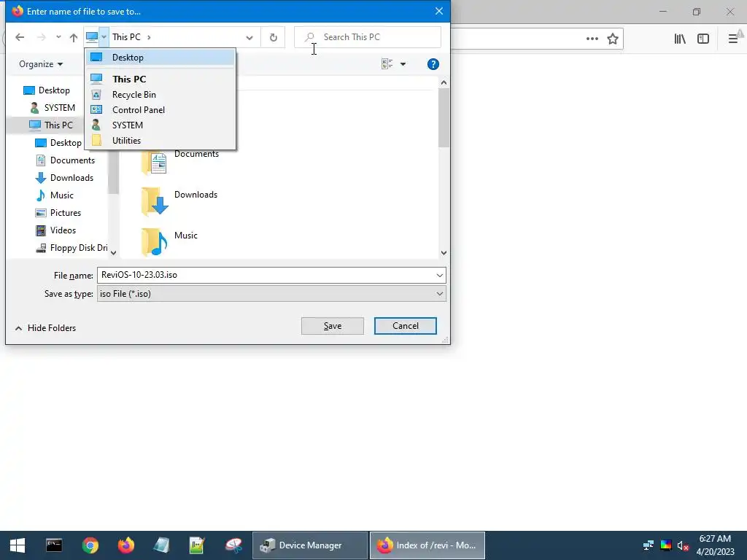The width and height of the screenshot is (747, 560).
Task: Select This PC in navigation tree
Action: [x=50, y=125]
